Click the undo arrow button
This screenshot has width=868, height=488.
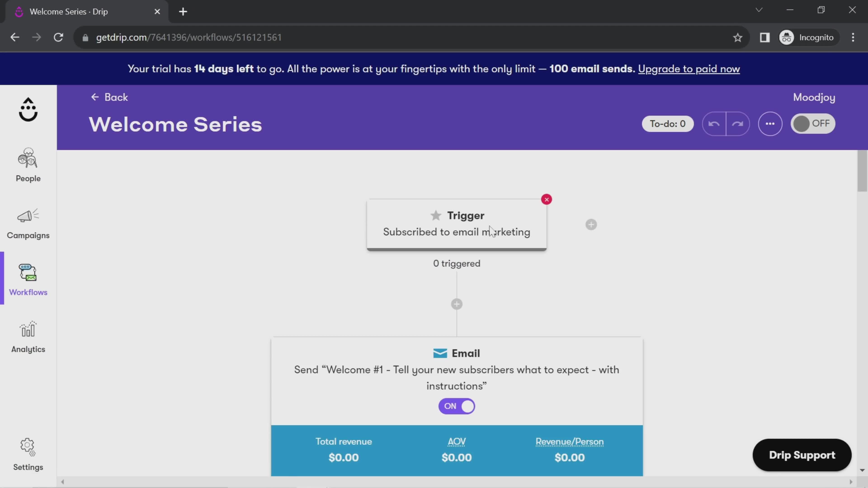click(x=714, y=123)
